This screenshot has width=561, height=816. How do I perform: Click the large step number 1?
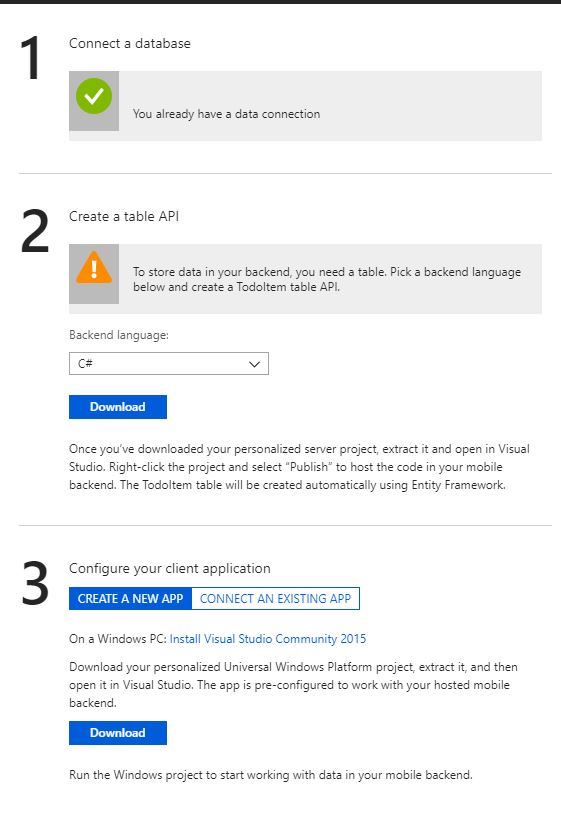click(x=31, y=58)
